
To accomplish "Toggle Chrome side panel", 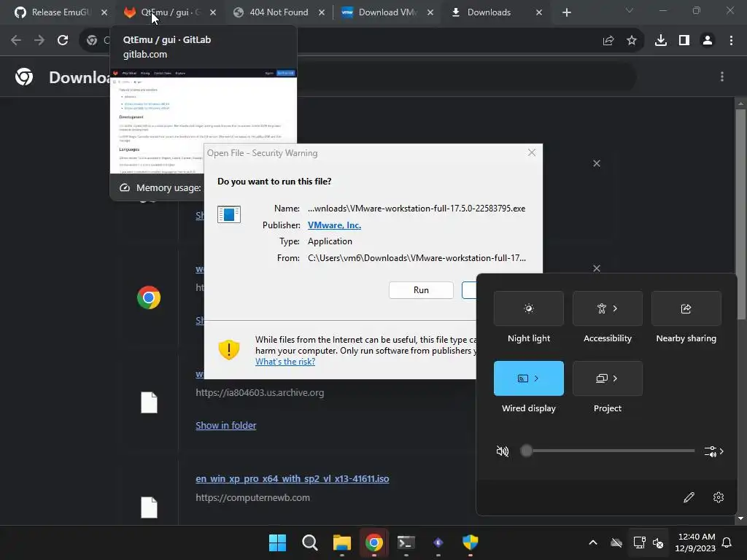I will click(684, 41).
